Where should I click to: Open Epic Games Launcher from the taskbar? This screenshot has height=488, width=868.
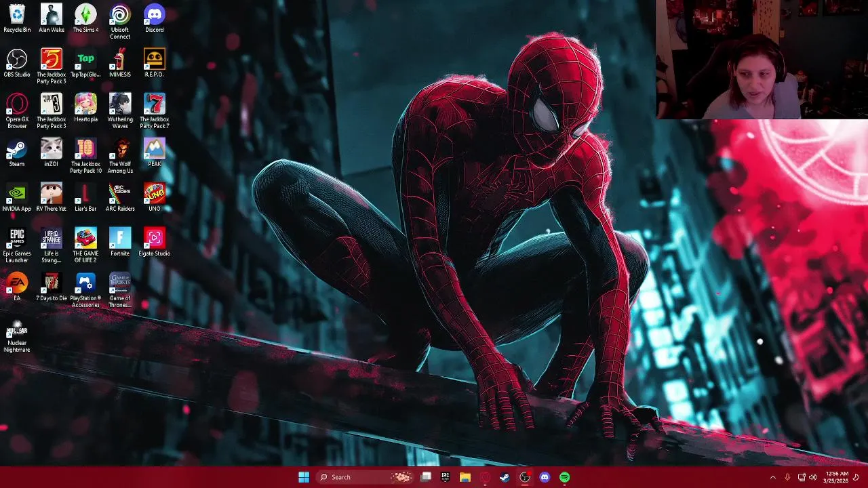[446, 477]
